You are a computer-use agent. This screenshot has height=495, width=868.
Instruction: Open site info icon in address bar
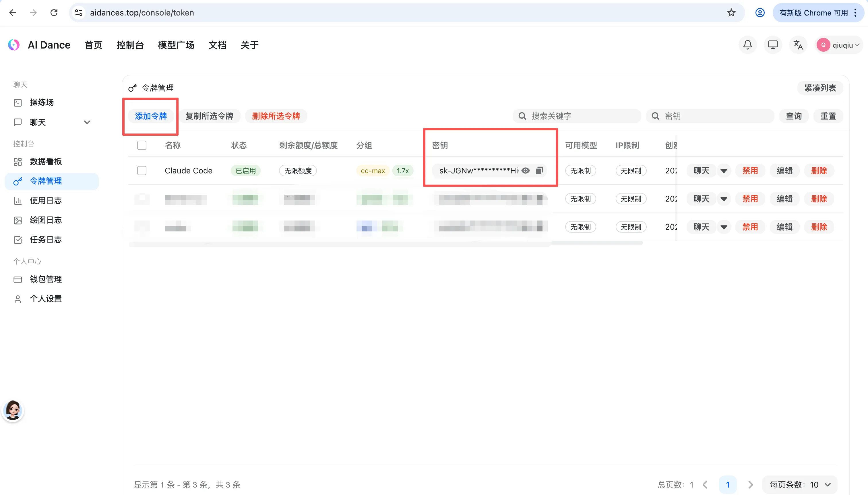79,13
